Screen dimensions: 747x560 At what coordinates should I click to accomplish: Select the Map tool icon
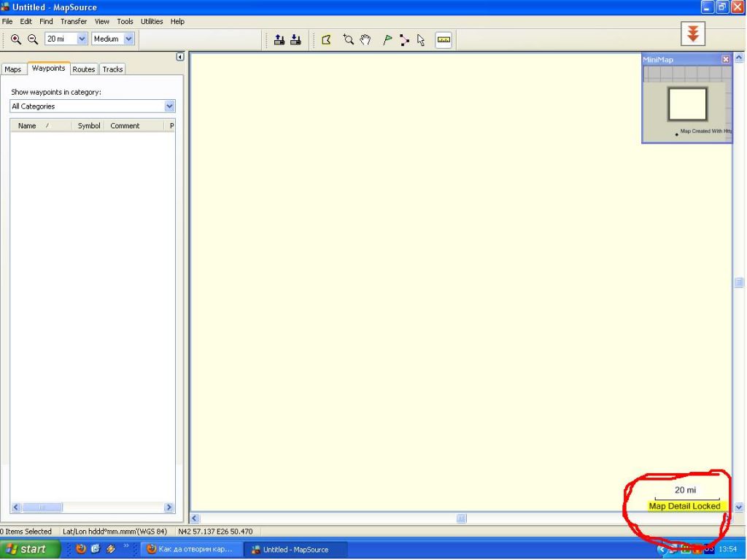pyautogui.click(x=326, y=40)
